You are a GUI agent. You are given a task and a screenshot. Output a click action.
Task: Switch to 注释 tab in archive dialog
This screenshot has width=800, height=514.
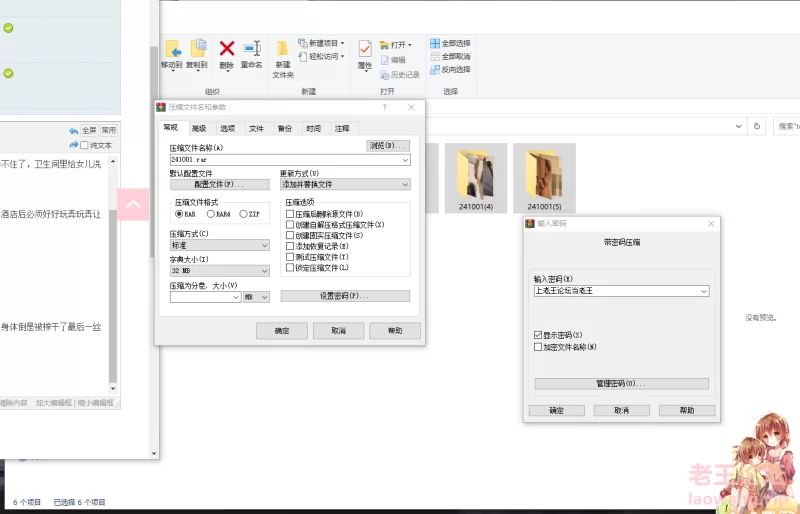[342, 129]
